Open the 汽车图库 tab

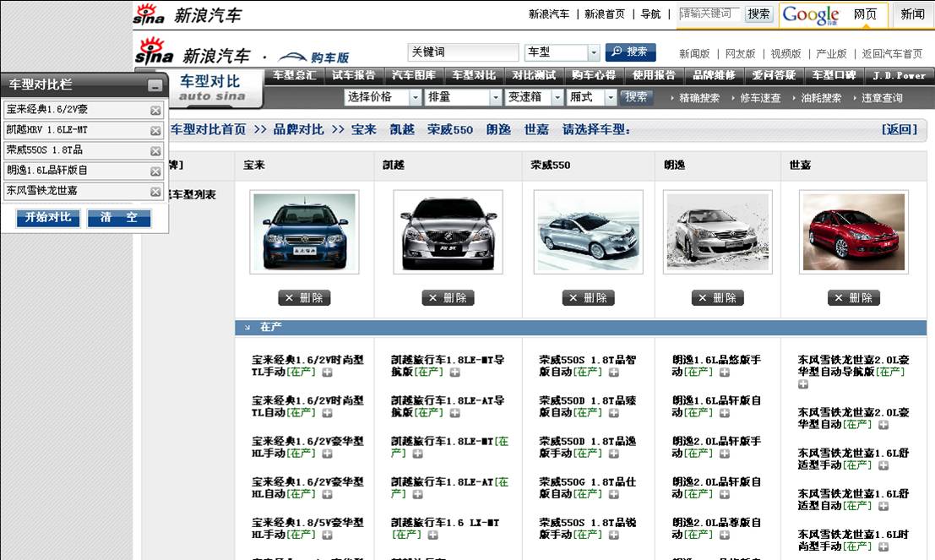414,75
